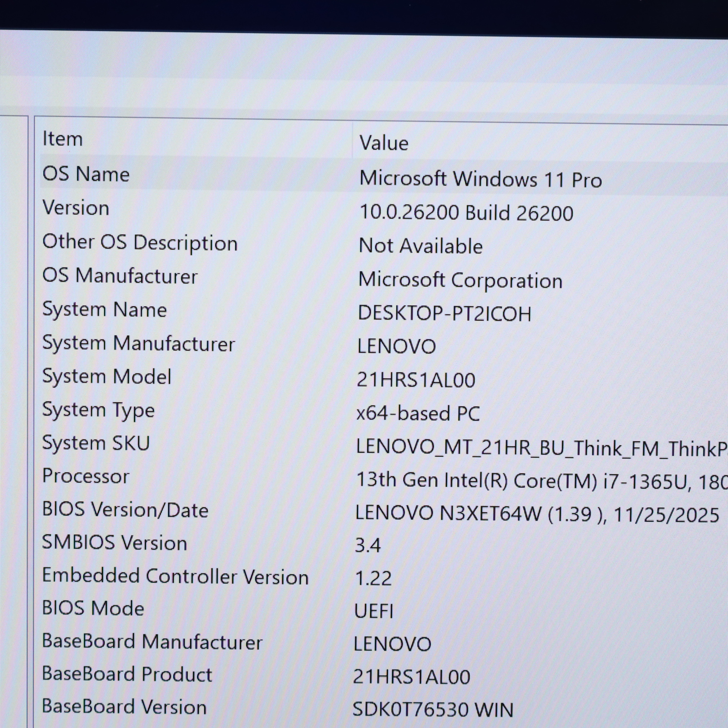Select the System Type row label
Screen dimensions: 728x728
point(98,410)
